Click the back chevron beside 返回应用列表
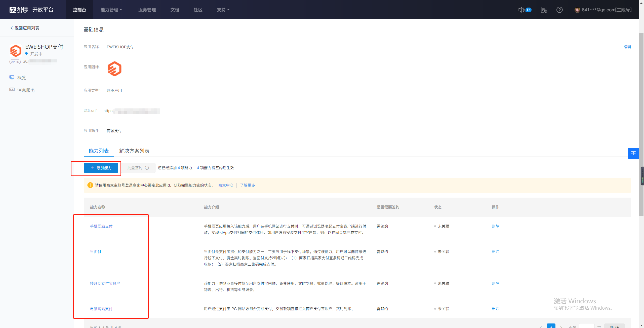This screenshot has height=328, width=644. (11, 28)
